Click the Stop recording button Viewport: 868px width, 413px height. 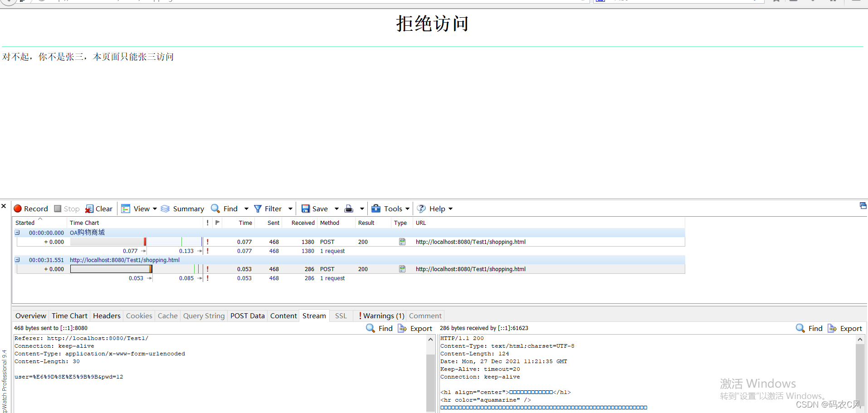tap(67, 209)
